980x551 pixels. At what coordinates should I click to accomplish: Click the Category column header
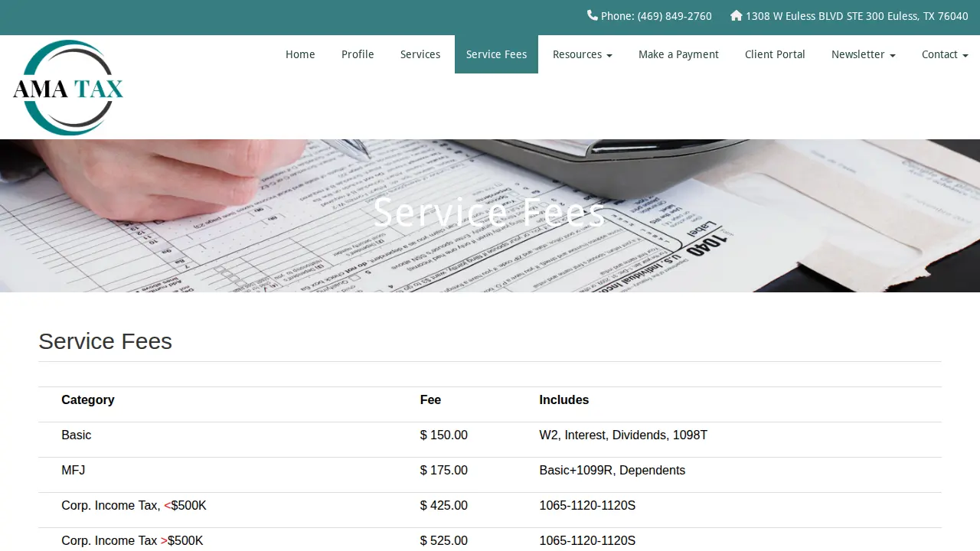coord(88,399)
